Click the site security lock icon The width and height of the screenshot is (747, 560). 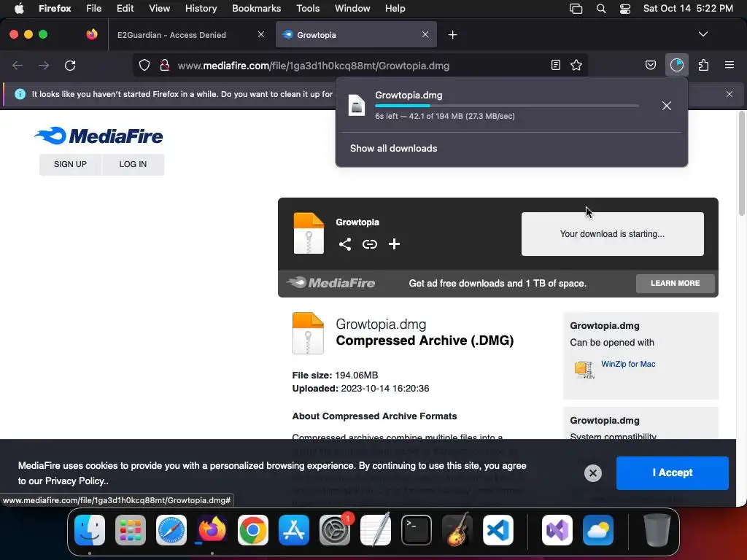[x=164, y=65]
